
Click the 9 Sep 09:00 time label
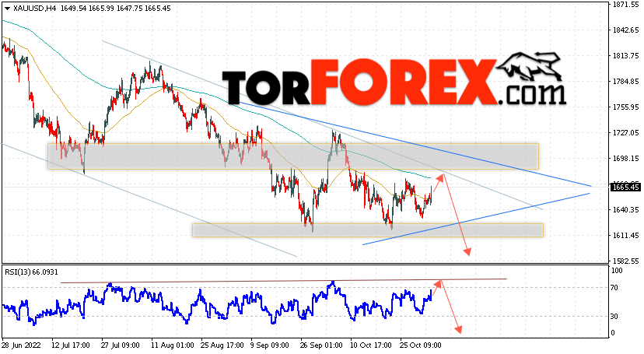tap(270, 345)
